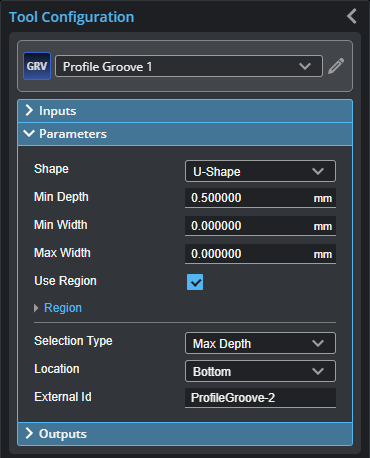Click the External Id text field
The height and width of the screenshot is (458, 370).
(260, 398)
